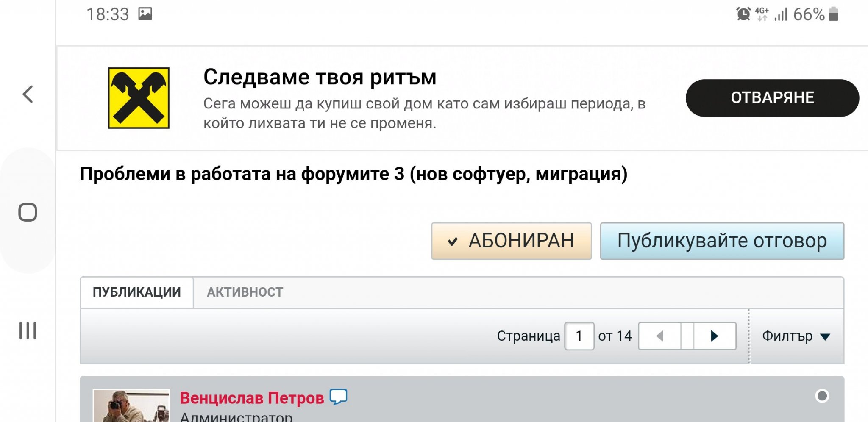The height and width of the screenshot is (422, 868).
Task: Go to the next page arrow
Action: pyautogui.click(x=715, y=336)
